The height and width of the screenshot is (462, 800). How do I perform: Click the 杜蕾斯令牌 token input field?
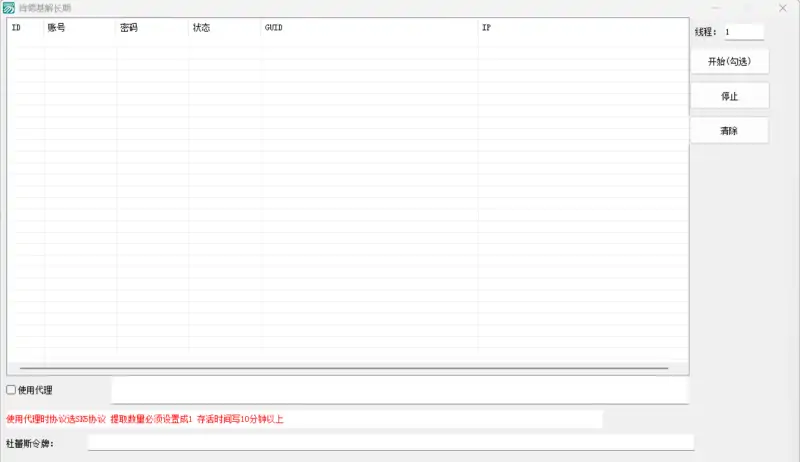[390, 442]
